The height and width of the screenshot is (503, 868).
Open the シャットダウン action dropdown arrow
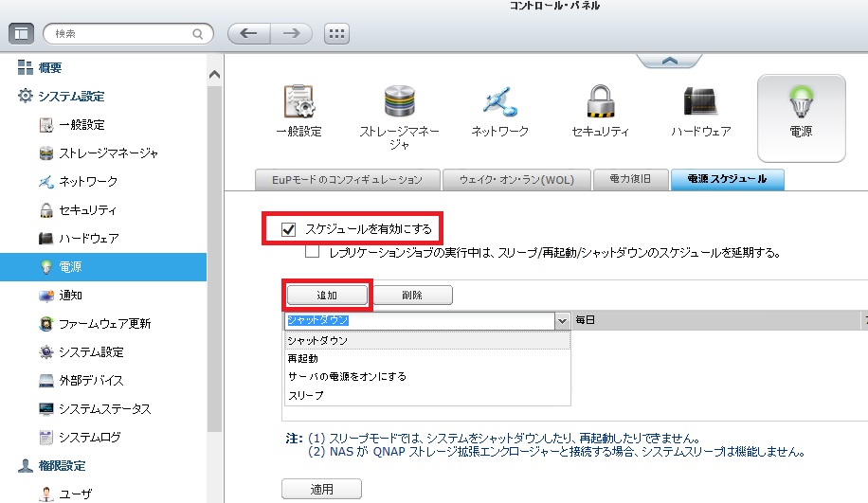tap(563, 320)
